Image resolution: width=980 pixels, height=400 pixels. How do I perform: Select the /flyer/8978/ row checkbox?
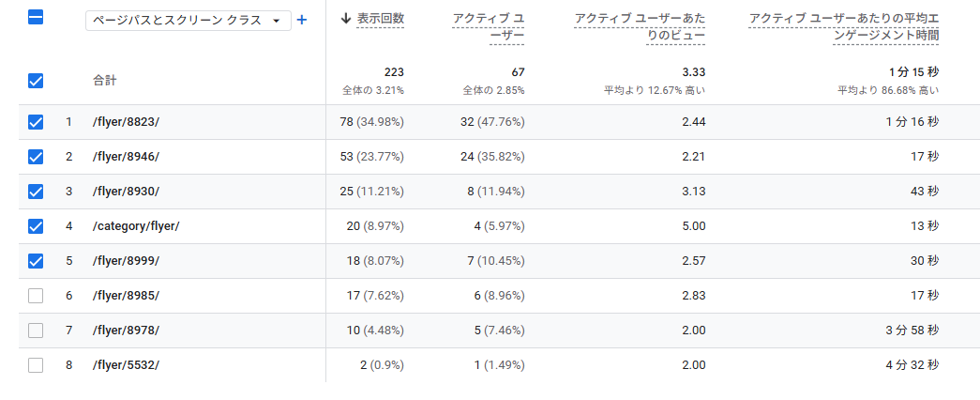(36, 331)
